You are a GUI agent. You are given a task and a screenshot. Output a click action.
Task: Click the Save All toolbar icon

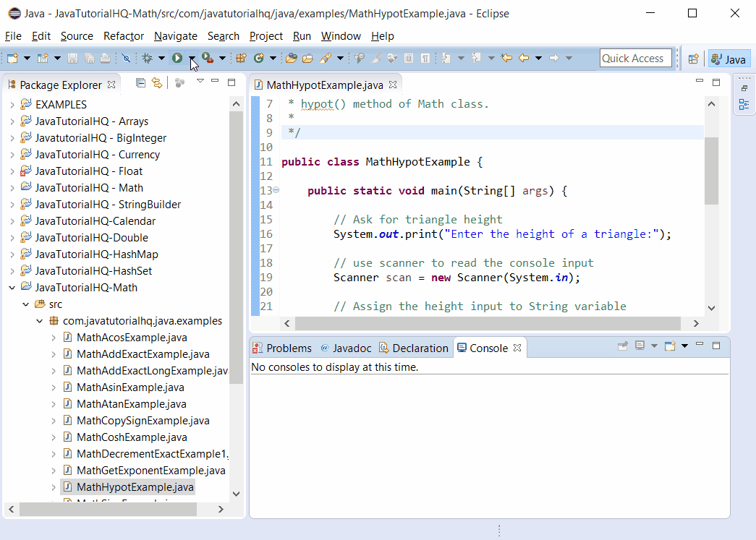coord(89,59)
